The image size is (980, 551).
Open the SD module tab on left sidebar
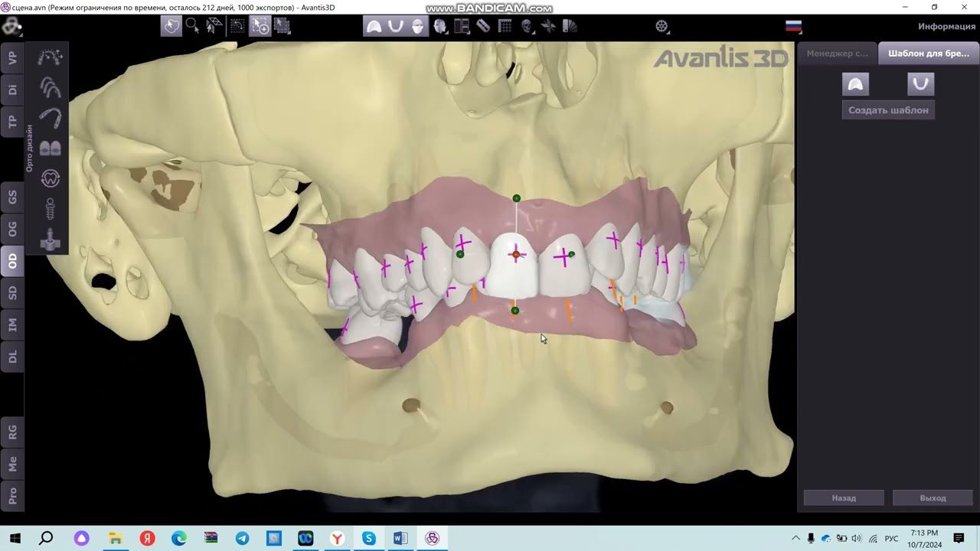[12, 293]
